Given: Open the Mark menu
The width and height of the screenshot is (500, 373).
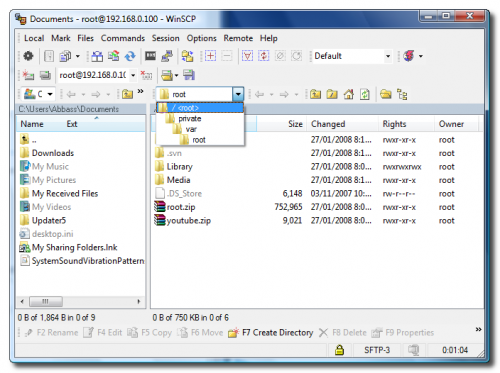Looking at the screenshot, I should tap(61, 38).
